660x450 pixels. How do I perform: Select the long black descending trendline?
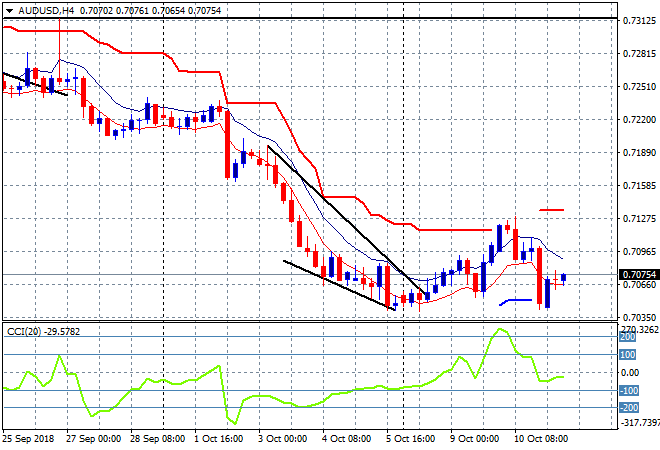(345, 219)
